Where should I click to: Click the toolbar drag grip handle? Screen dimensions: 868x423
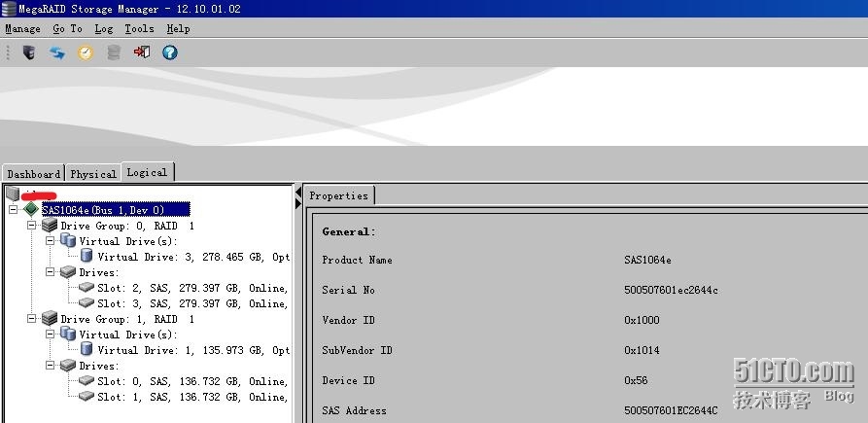(x=8, y=53)
